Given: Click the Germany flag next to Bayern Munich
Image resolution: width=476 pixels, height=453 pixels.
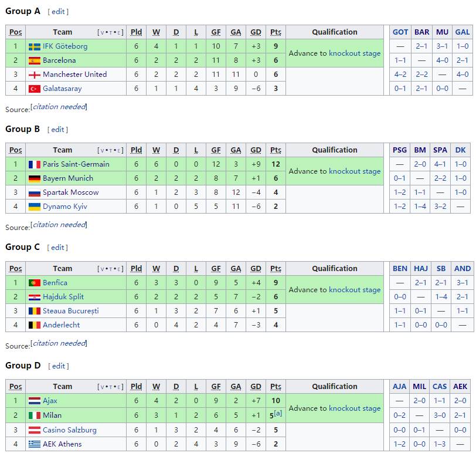Looking at the screenshot, I should tap(34, 178).
